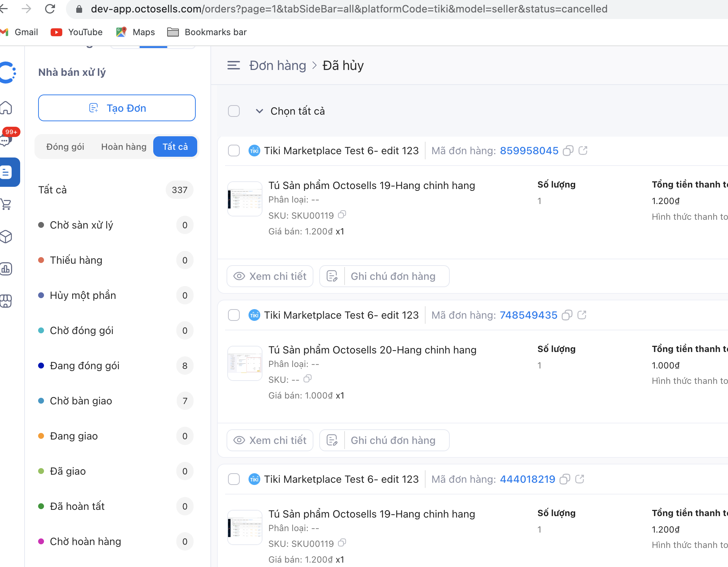Filter by Chờ bàn giao status
Viewport: 728px width, 567px height.
(x=116, y=401)
